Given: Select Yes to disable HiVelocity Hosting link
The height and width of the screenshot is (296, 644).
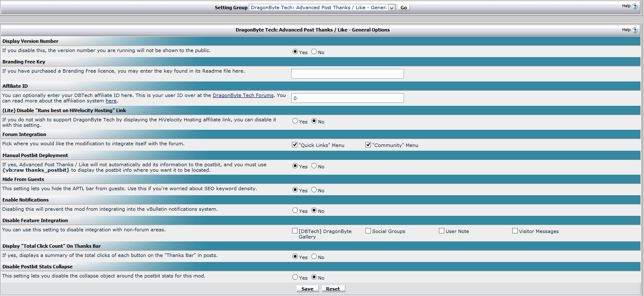Looking at the screenshot, I should point(295,121).
